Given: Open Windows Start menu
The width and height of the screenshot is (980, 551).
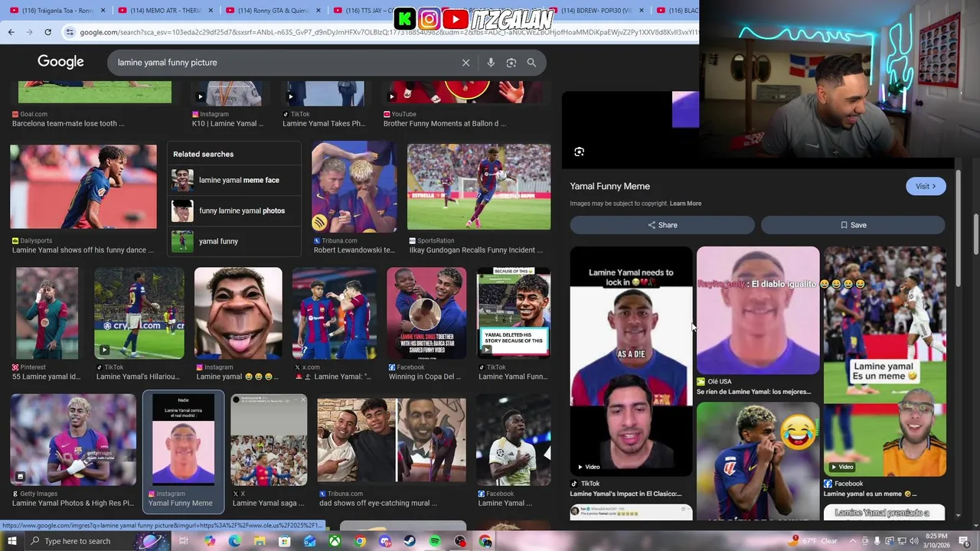Looking at the screenshot, I should pyautogui.click(x=12, y=541).
